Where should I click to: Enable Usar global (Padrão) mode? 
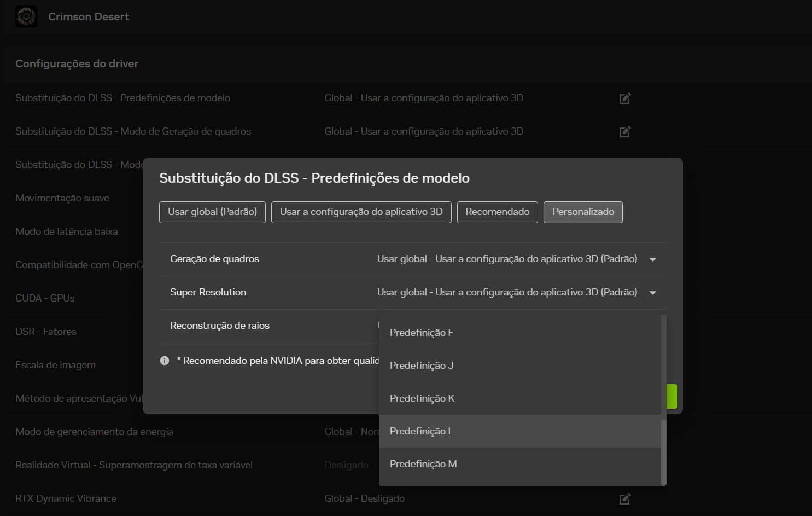point(212,212)
